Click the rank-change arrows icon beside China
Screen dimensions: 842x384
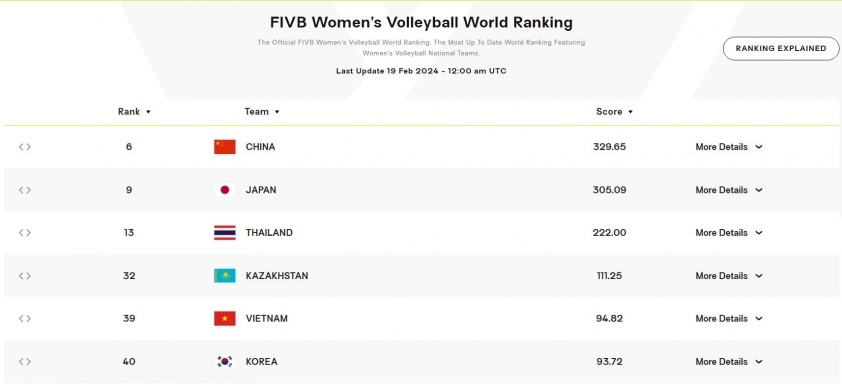(25, 147)
